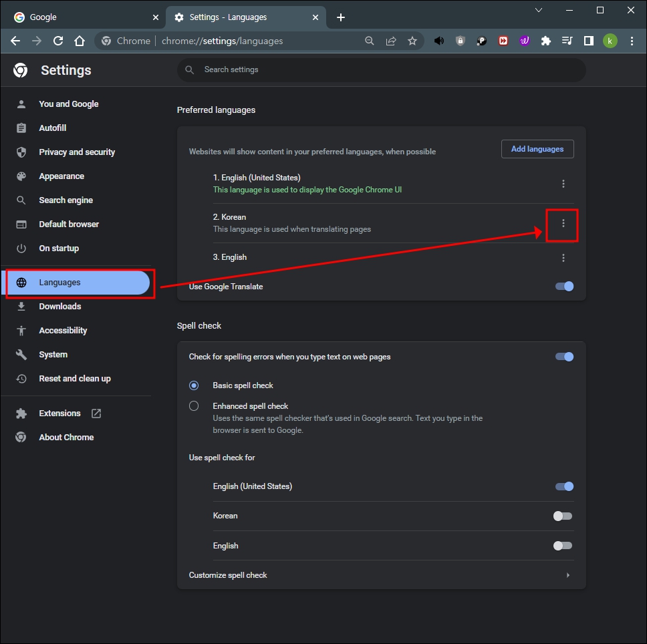Share this page icon
This screenshot has width=647, height=644.
click(391, 41)
